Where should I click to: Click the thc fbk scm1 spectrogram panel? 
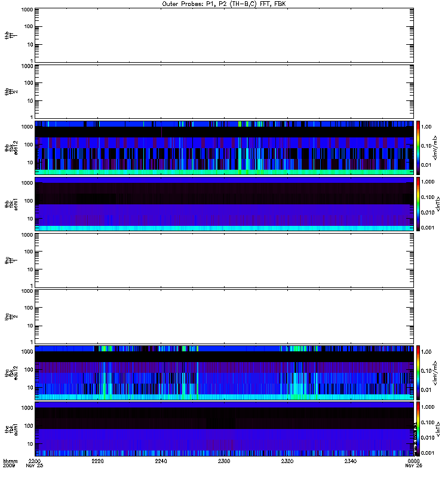(x=224, y=429)
